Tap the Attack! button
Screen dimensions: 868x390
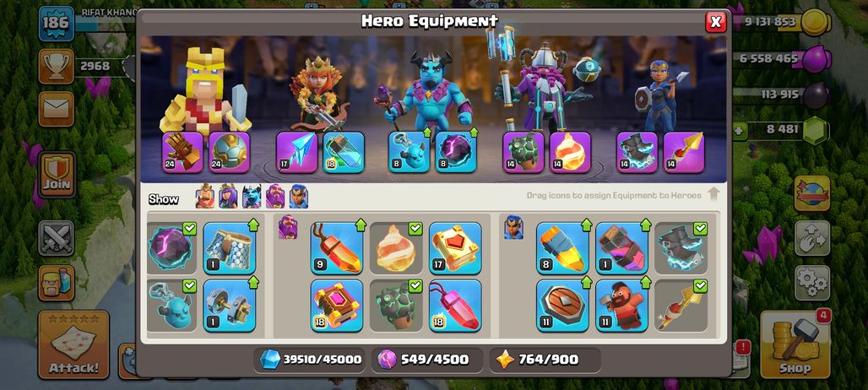click(73, 344)
